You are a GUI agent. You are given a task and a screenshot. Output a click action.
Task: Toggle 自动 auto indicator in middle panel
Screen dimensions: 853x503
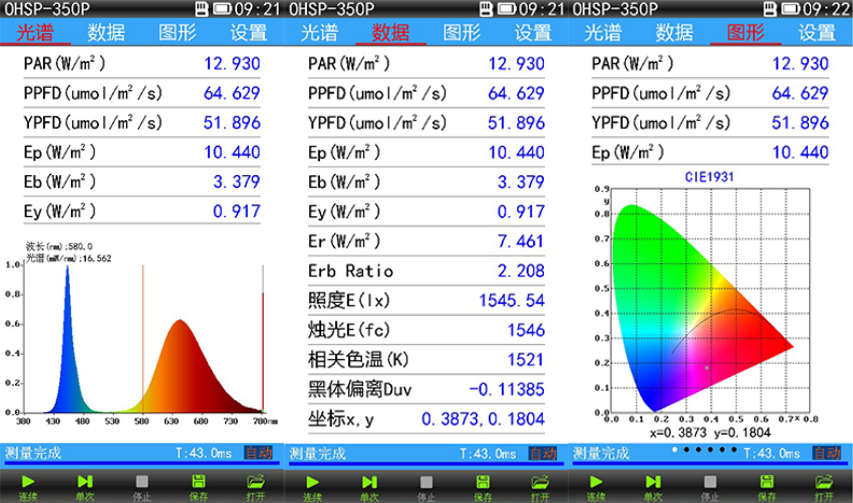click(543, 453)
